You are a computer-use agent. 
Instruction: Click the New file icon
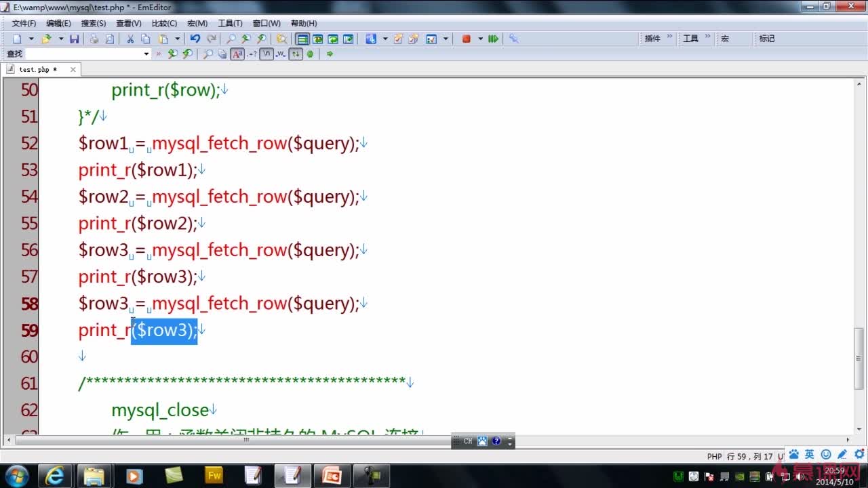point(17,39)
